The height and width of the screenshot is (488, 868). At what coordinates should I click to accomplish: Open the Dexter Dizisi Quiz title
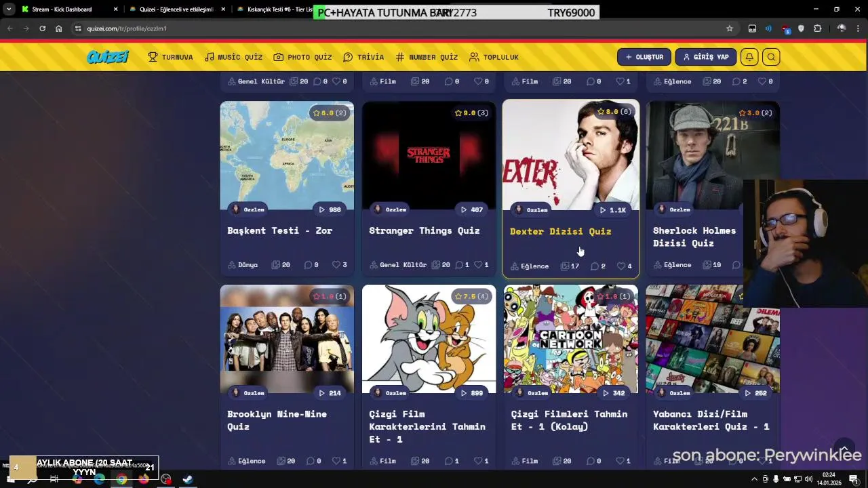(560, 232)
